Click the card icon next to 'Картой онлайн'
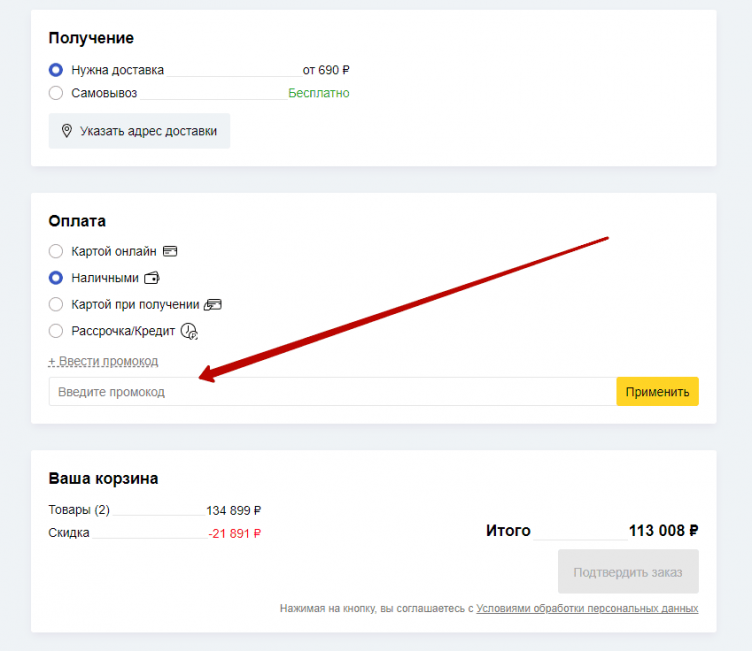752x651 pixels. [170, 251]
